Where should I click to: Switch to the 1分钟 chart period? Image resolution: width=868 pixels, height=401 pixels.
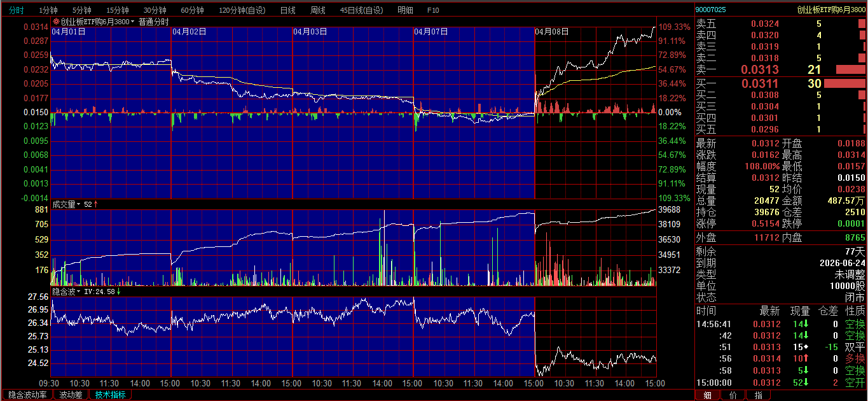pyautogui.click(x=48, y=10)
